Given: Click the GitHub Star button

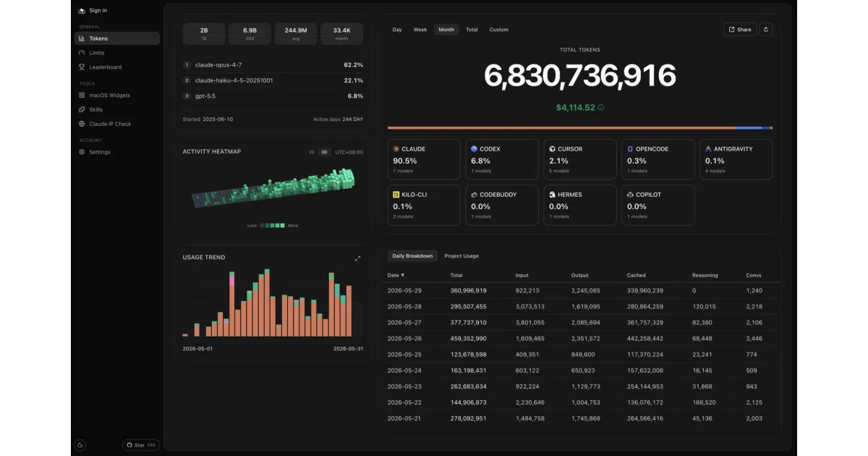Looking at the screenshot, I should [x=141, y=445].
